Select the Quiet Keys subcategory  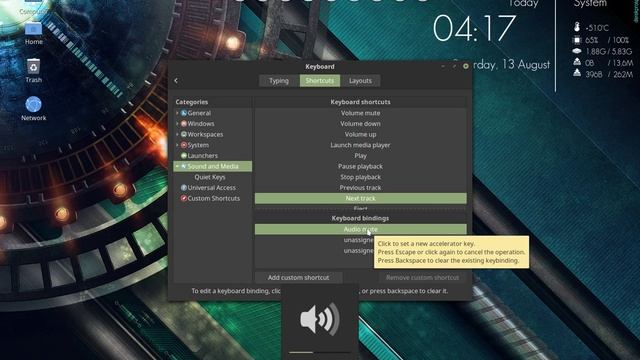coord(210,177)
